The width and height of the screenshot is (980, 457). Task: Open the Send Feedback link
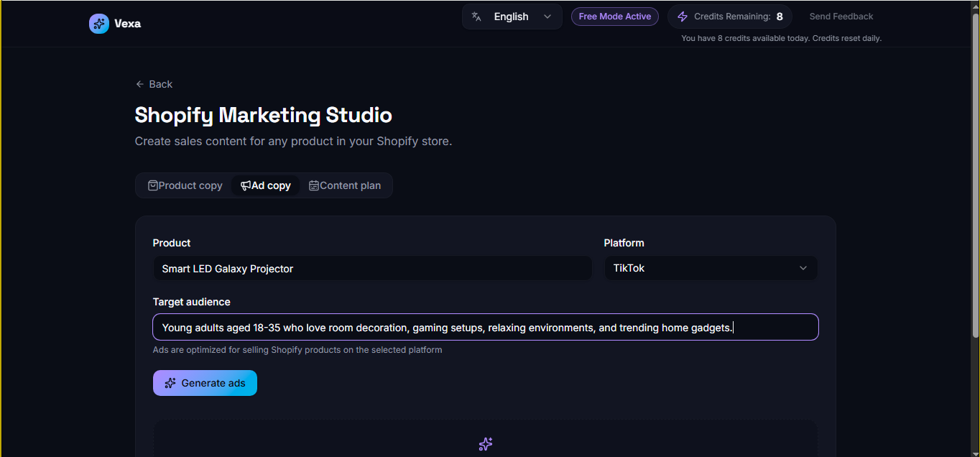(x=841, y=17)
